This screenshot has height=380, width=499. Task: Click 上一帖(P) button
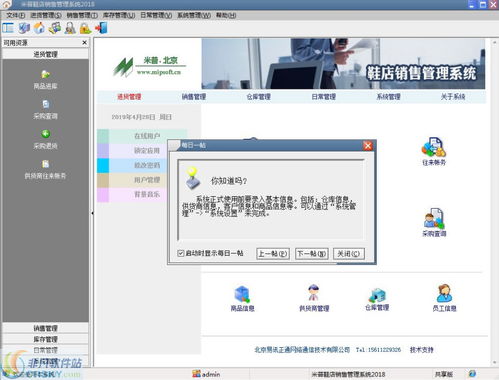click(x=273, y=254)
